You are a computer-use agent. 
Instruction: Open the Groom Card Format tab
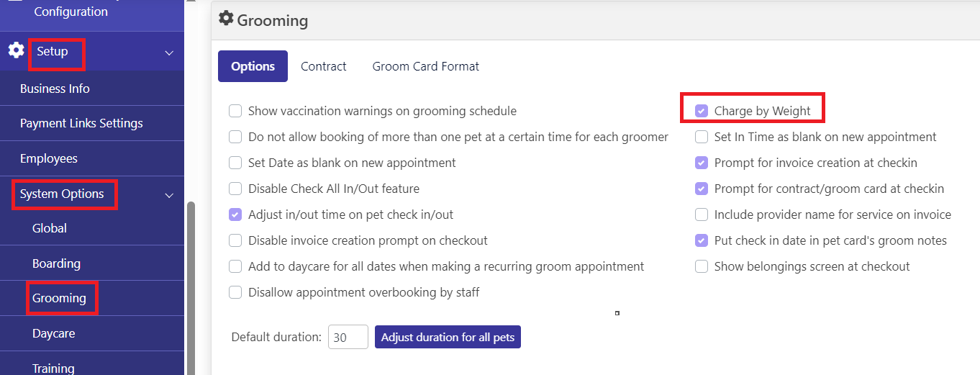click(426, 66)
